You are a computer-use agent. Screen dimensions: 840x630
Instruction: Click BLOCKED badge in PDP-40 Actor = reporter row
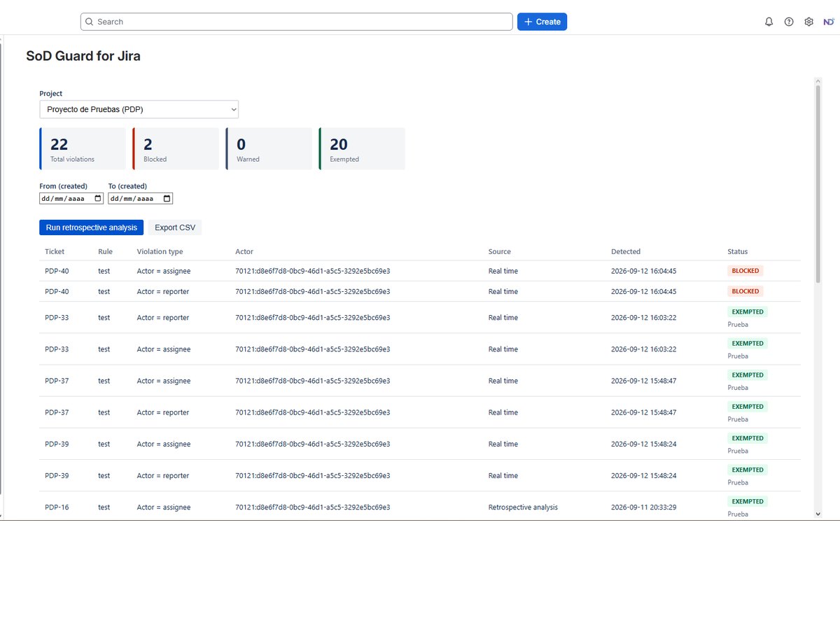pos(745,291)
